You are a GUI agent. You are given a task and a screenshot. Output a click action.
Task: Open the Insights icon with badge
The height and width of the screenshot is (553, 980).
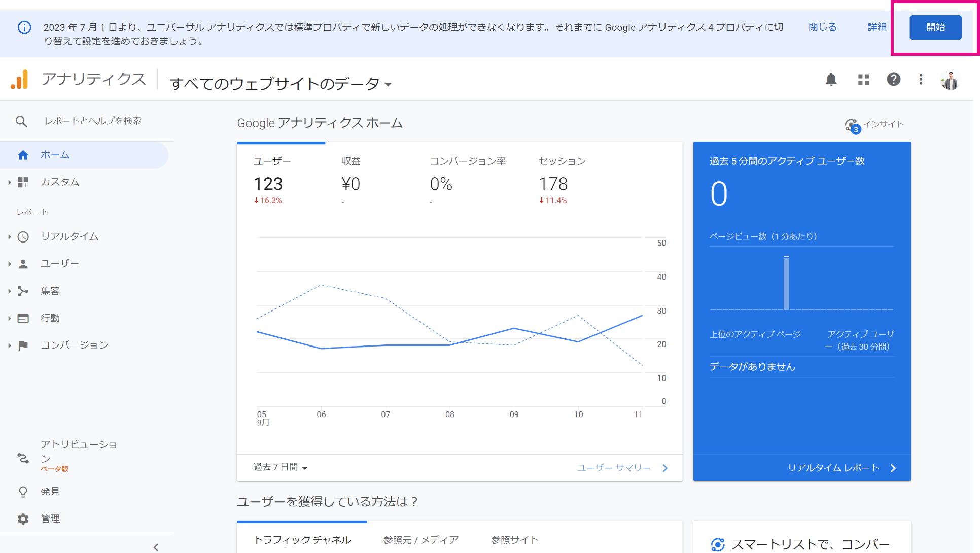point(852,125)
